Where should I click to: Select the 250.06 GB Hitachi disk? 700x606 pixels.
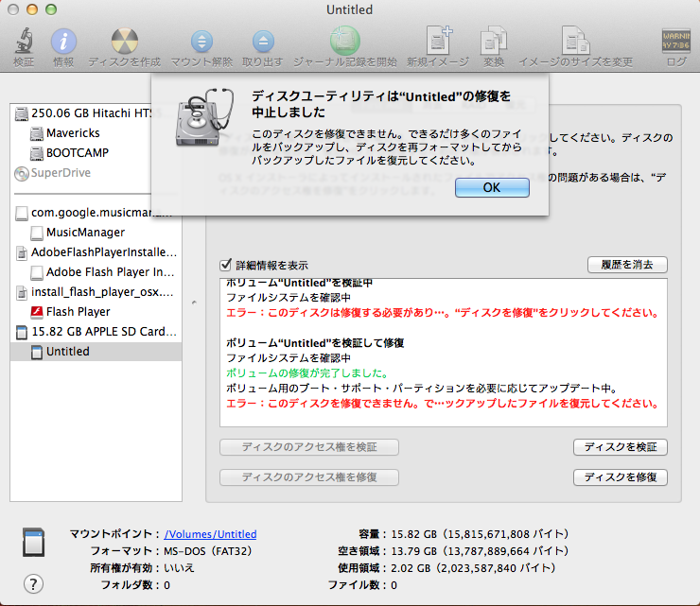pos(91,113)
